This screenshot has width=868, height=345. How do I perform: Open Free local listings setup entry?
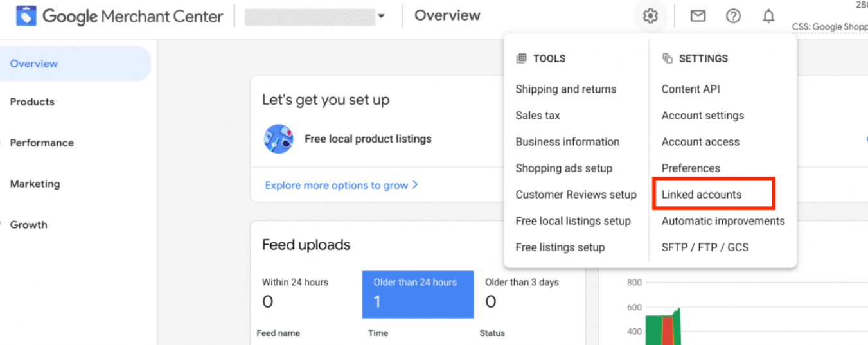point(573,221)
